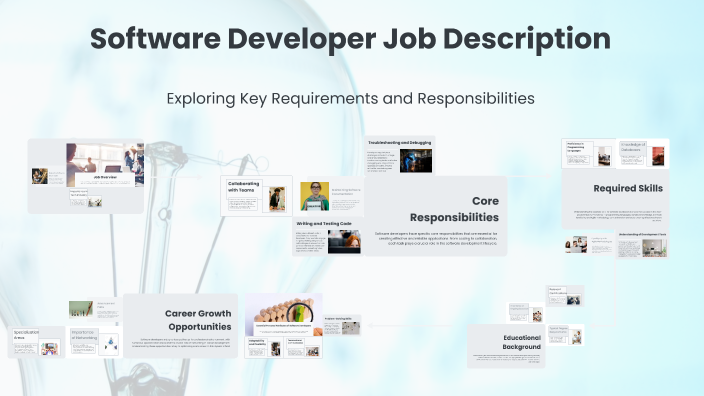Click the description paragraph under Core Responsibilities
This screenshot has width=704, height=396.
coord(436,238)
